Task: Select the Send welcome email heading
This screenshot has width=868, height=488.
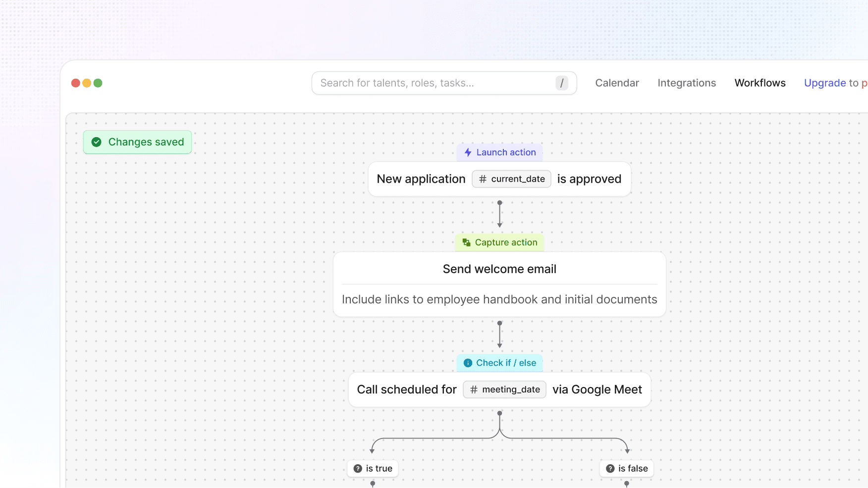Action: pos(499,269)
